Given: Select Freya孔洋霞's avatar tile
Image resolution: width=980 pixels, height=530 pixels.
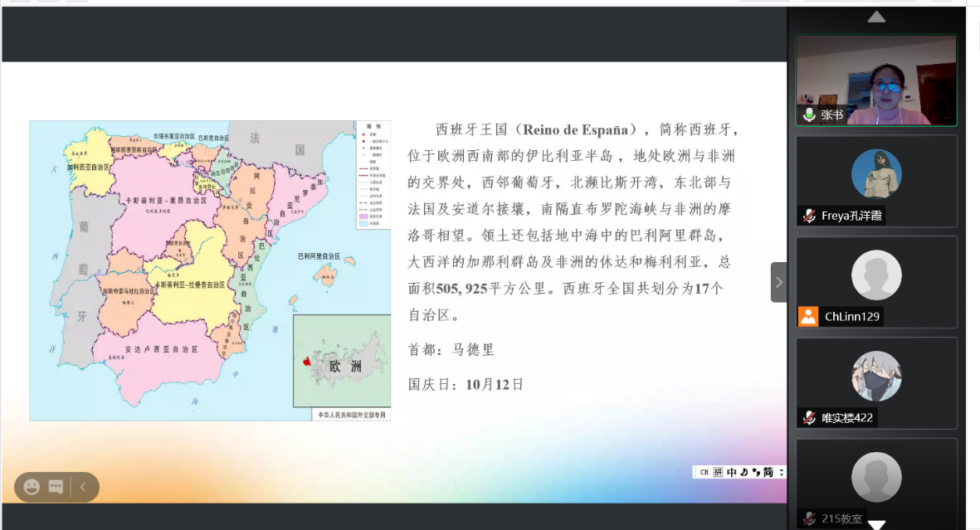Looking at the screenshot, I should 876,174.
